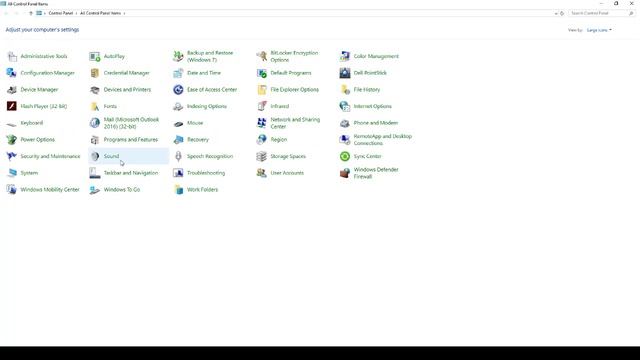The image size is (640, 360).
Task: Open Administrative Tools icon
Action: [12, 56]
